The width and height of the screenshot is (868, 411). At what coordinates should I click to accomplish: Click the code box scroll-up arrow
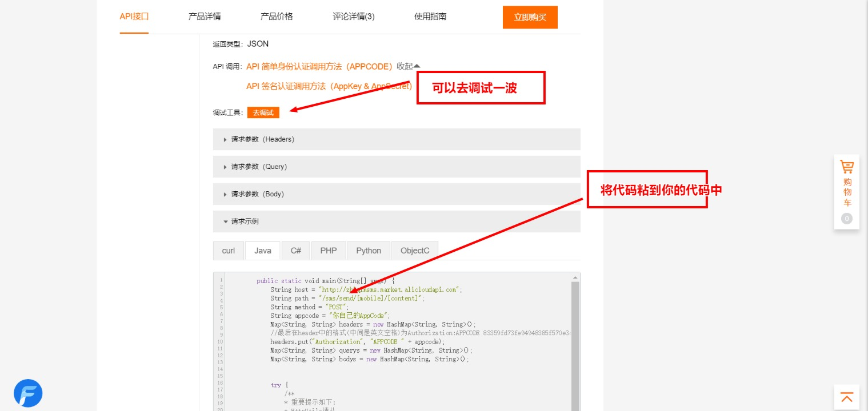575,277
